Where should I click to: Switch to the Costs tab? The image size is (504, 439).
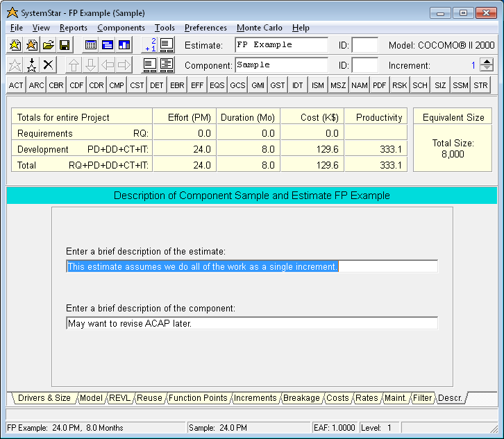(337, 398)
